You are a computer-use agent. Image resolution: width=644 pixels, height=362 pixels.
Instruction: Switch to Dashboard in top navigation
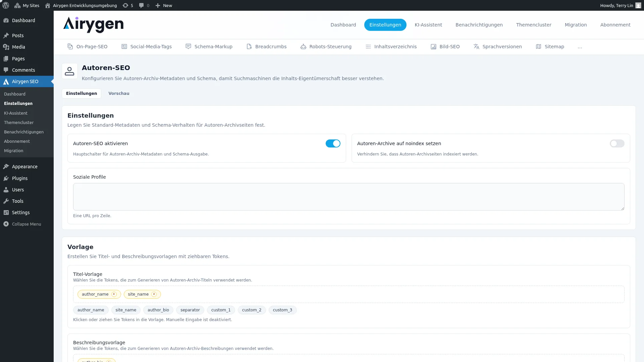[343, 25]
